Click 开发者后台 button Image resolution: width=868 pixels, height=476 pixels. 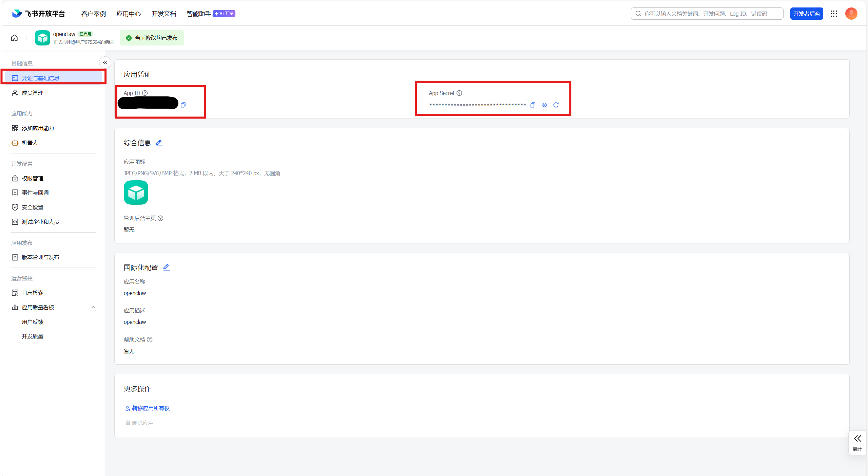806,14
